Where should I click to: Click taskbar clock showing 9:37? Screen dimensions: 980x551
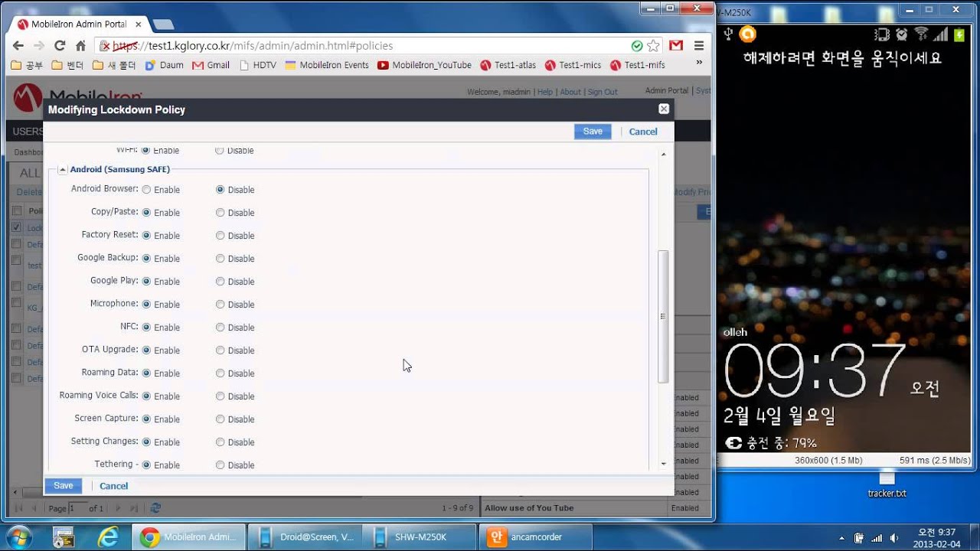click(x=936, y=537)
